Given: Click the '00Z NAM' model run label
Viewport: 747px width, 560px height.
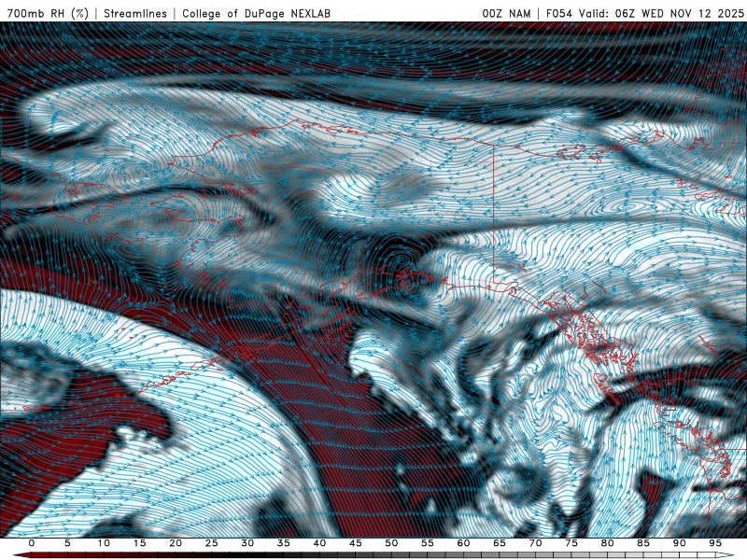Looking at the screenshot, I should tap(506, 13).
